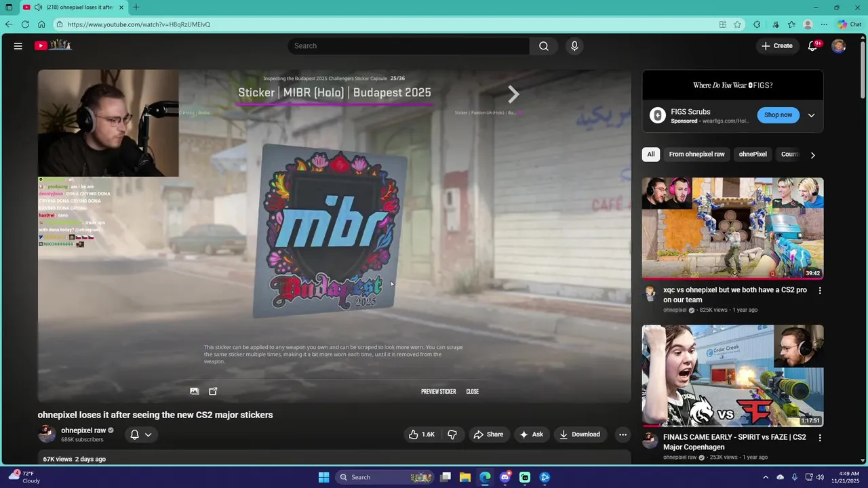Open the Favorites list in toolbar
Image resolution: width=868 pixels, height=488 pixels.
point(791,24)
